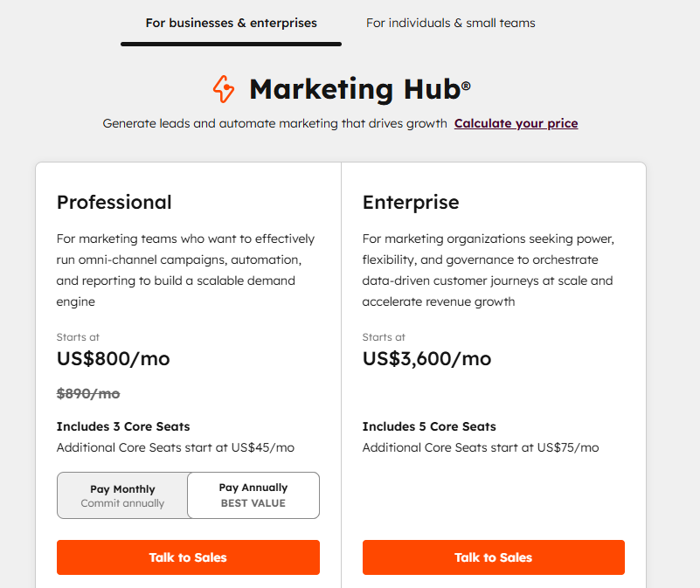Open the For individuals & small teams tab
Screen dimensions: 700x588
click(x=450, y=24)
